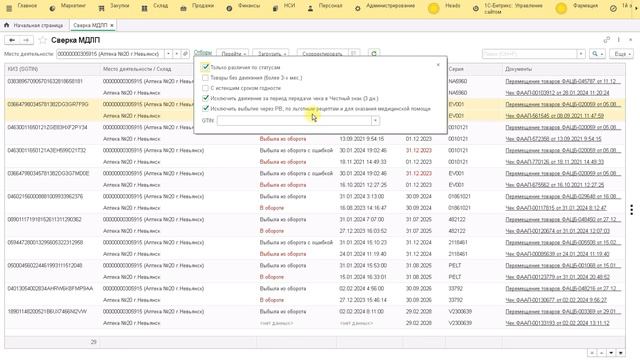Close the filters popup with X
Screen dimensions: 640x360
coord(438,65)
